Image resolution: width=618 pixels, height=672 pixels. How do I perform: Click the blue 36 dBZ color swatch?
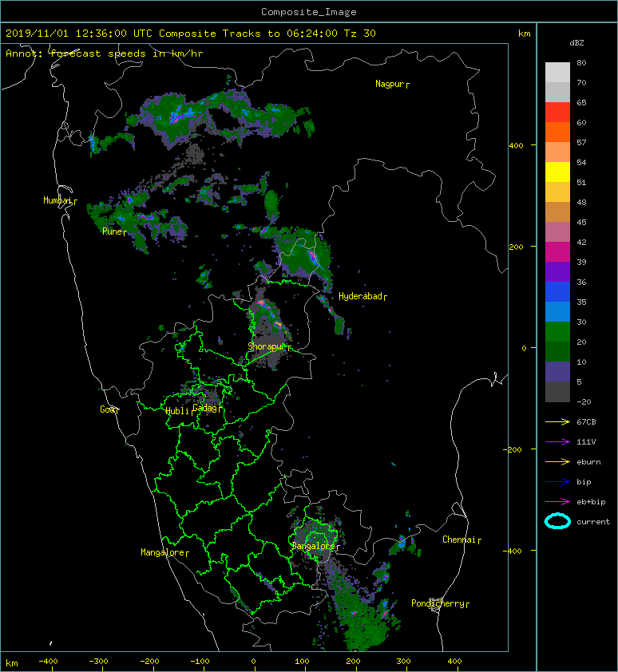point(557,291)
